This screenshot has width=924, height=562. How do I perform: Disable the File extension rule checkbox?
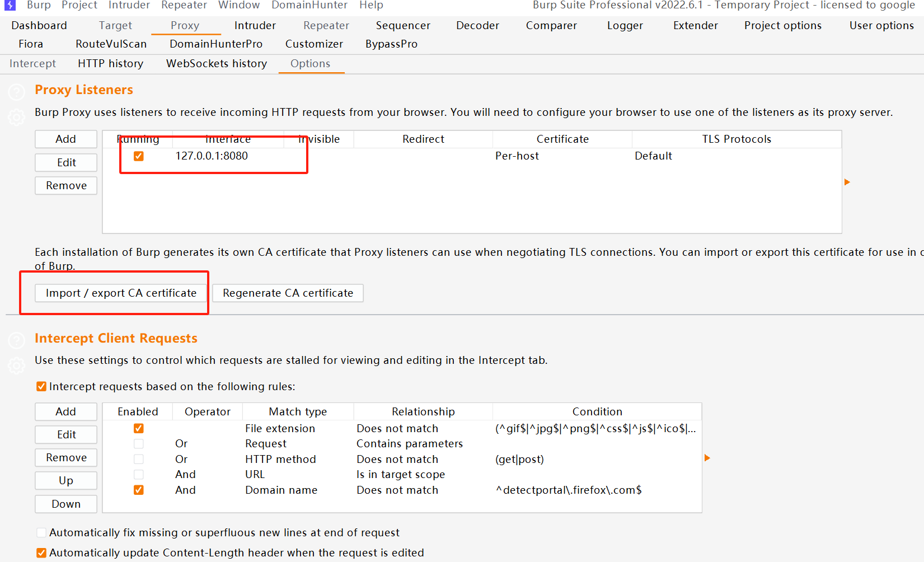(x=139, y=428)
